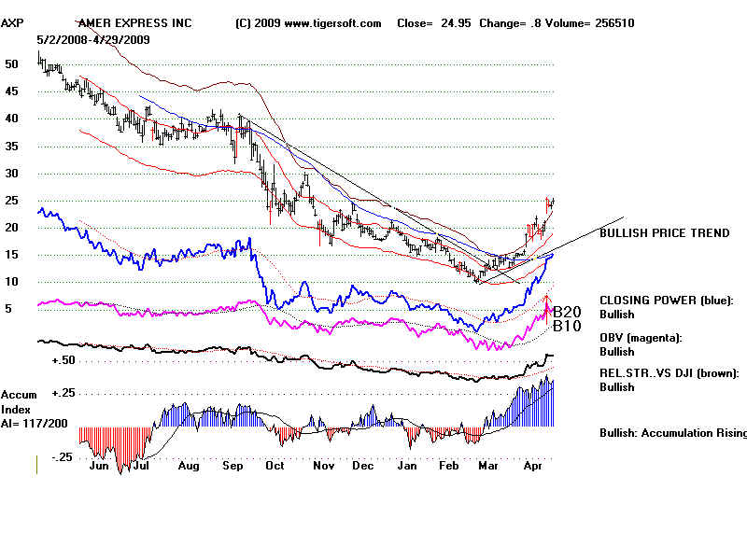
Task: Select the Volume= 256510 figure
Action: pos(590,23)
